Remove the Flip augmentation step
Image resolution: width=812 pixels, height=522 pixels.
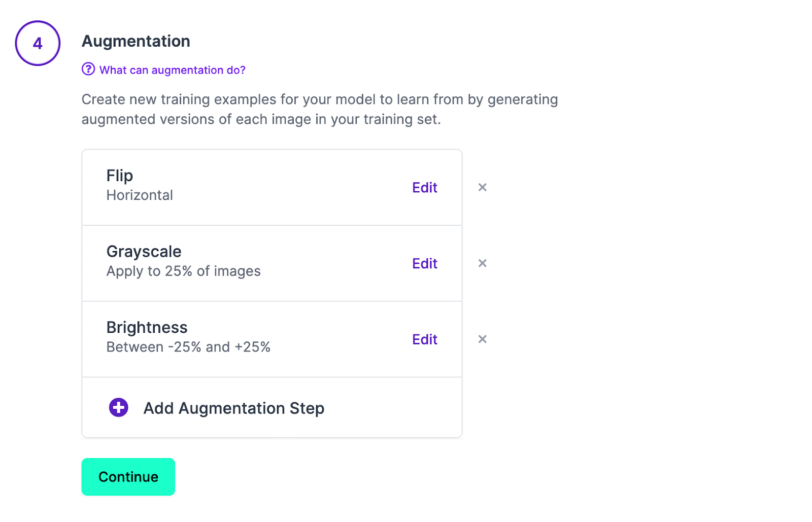(483, 187)
